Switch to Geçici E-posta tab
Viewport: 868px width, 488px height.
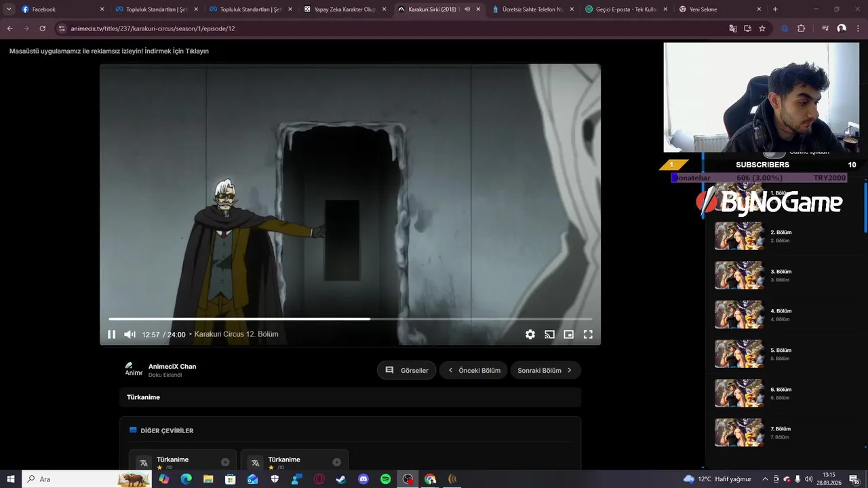[627, 9]
